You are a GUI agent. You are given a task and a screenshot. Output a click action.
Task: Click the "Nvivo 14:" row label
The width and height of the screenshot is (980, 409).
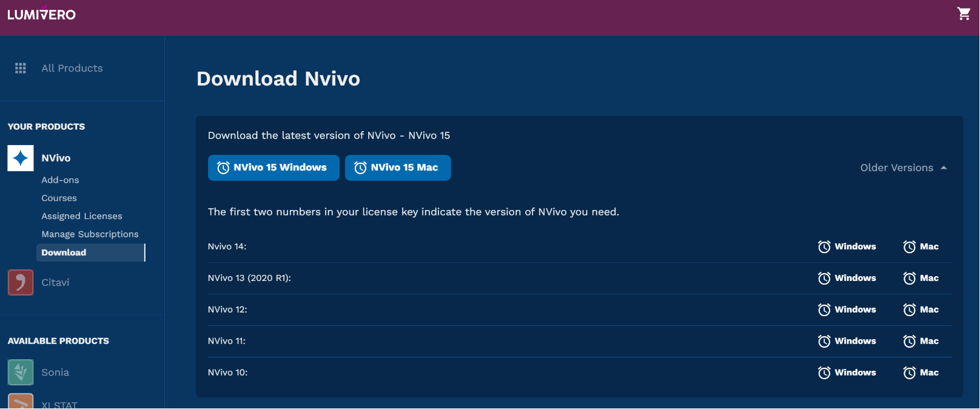[x=227, y=246]
